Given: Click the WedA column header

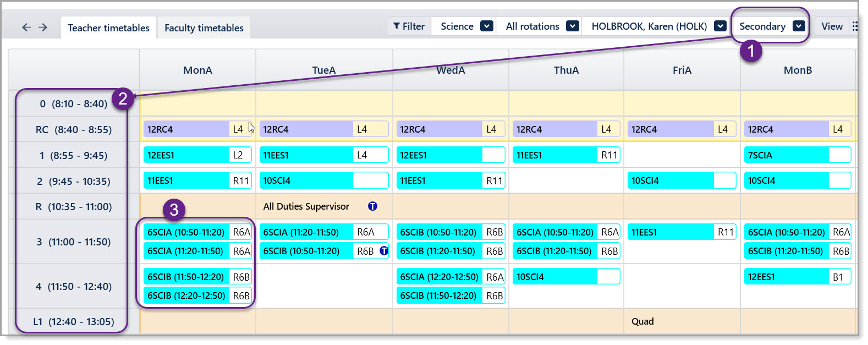Looking at the screenshot, I should click(451, 70).
